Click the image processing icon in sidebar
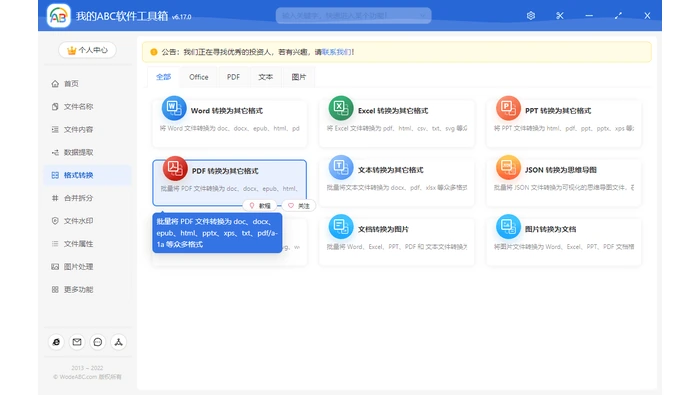The image size is (700, 395). [x=55, y=266]
